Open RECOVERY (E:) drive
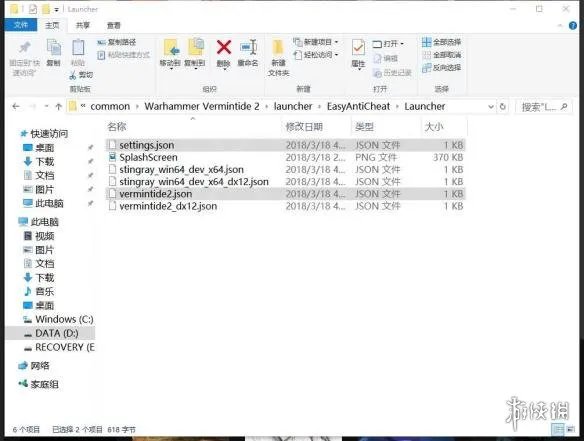This screenshot has width=584, height=441. click(59, 347)
